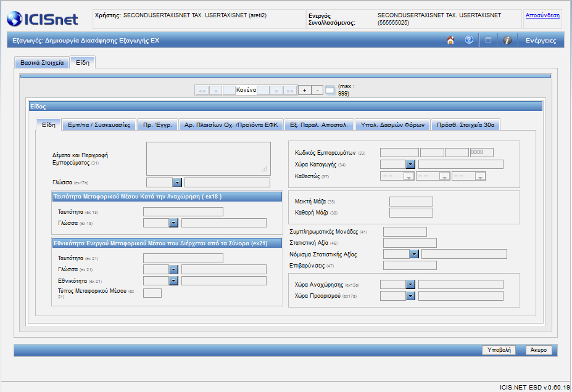This screenshot has width=572, height=392.
Task: Open the Πρ. 'Εγγρ. tab
Action: pos(157,125)
